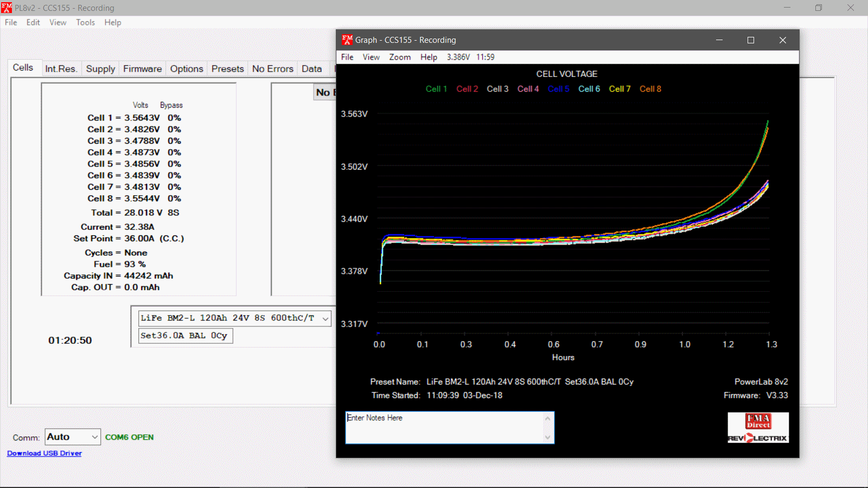Expand the LiFe BM2-L preset dropdown
The image size is (868, 488).
pos(325,319)
